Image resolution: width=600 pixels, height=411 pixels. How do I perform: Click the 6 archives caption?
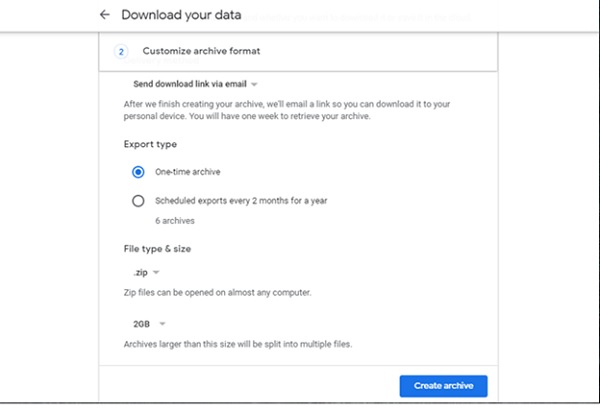[175, 221]
